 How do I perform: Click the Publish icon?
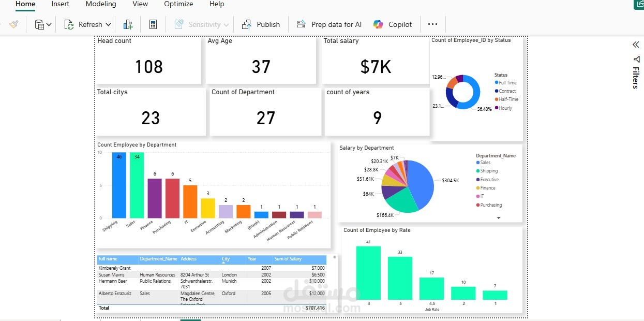click(x=246, y=24)
